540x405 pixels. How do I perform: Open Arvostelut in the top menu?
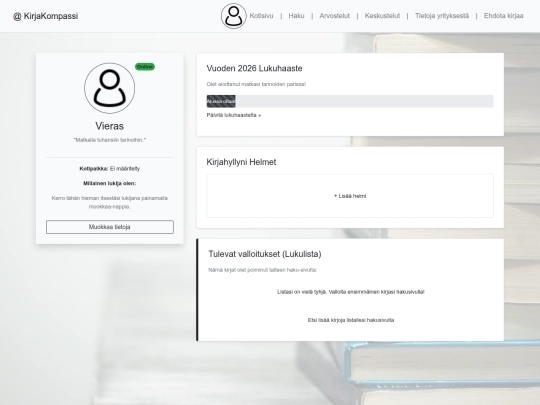pyautogui.click(x=334, y=16)
